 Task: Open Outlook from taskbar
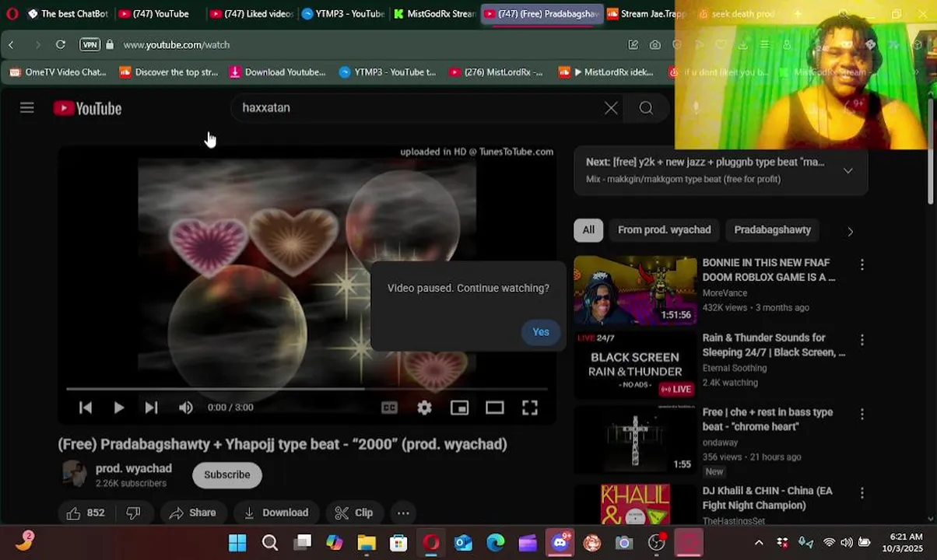point(464,543)
